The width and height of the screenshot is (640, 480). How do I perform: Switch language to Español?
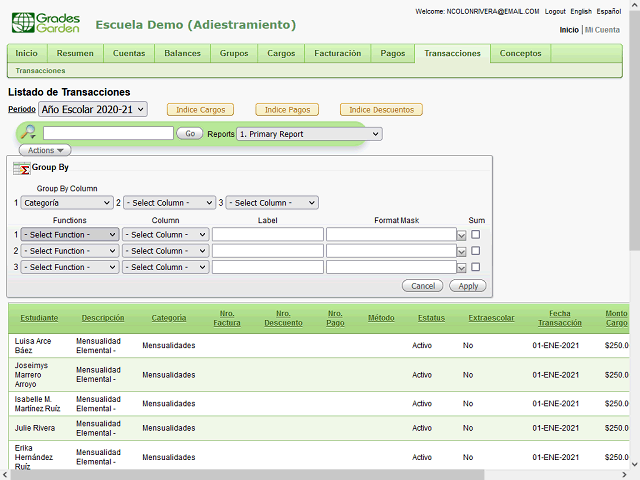(x=609, y=11)
